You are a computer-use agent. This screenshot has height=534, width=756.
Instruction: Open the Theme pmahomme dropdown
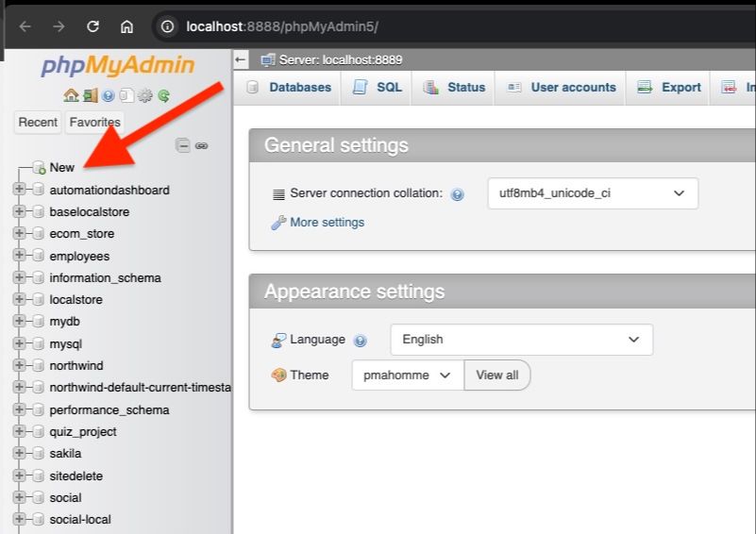point(408,375)
